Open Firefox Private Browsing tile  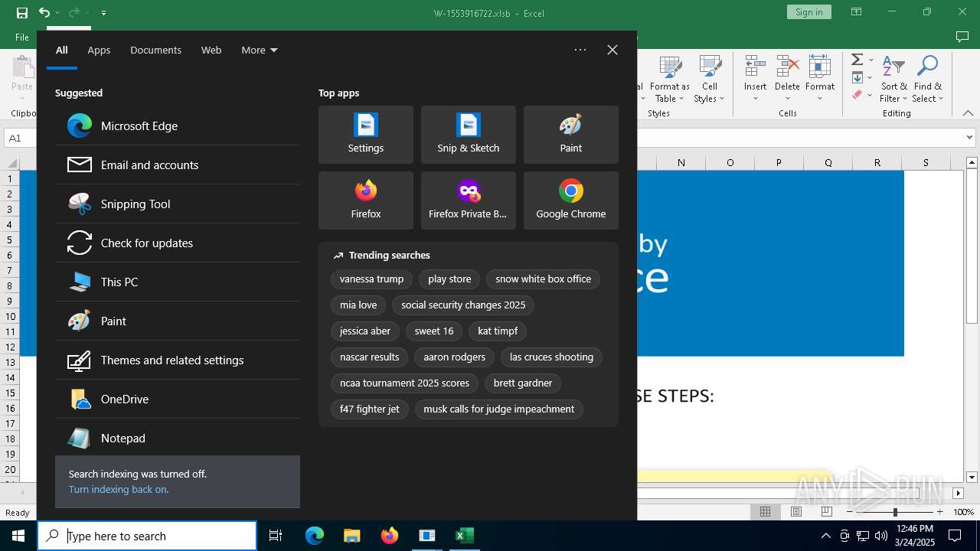(x=469, y=201)
